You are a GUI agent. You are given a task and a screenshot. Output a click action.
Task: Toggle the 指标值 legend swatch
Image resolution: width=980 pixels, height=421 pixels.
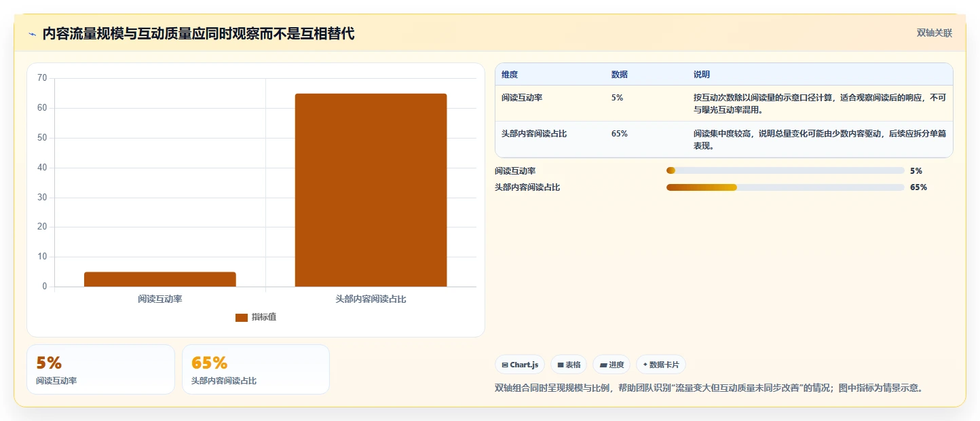tap(242, 317)
